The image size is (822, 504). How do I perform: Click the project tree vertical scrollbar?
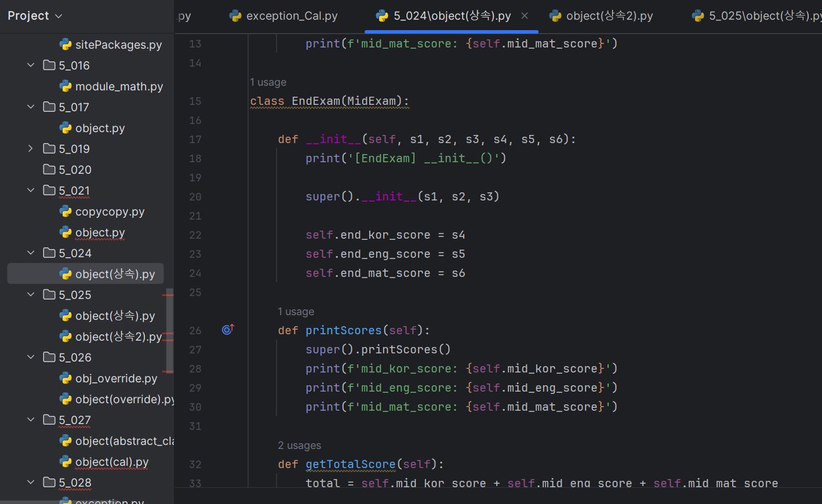tap(170, 330)
